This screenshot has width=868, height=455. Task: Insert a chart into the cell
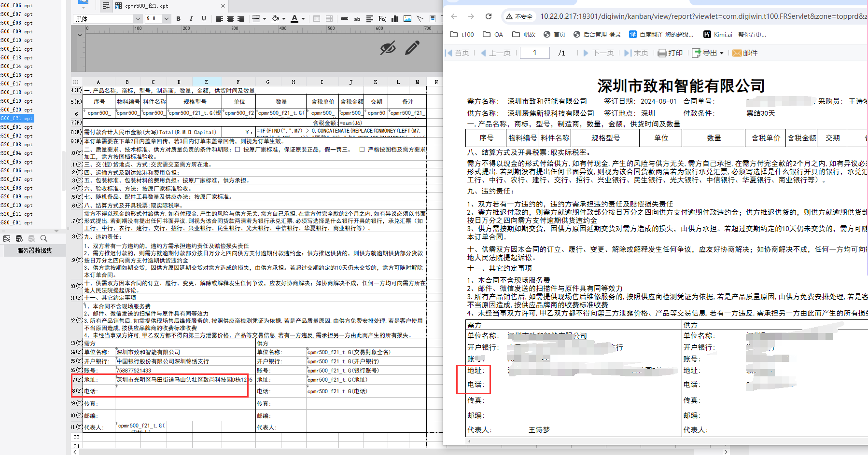395,19
